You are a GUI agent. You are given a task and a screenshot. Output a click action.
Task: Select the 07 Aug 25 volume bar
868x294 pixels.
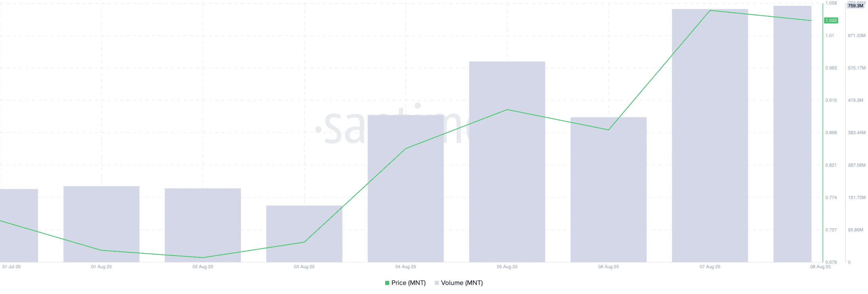point(710,136)
